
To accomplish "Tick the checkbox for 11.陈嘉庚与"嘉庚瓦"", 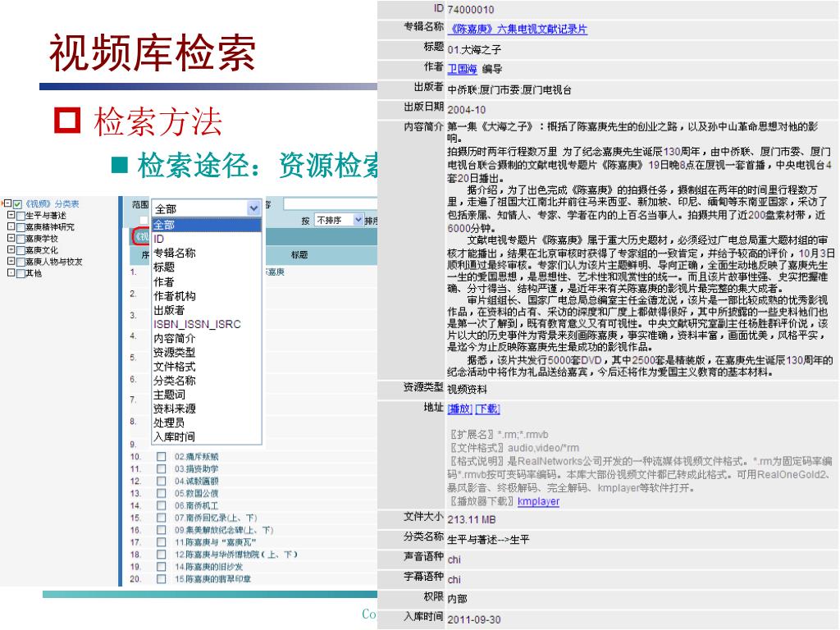I will point(162,542).
